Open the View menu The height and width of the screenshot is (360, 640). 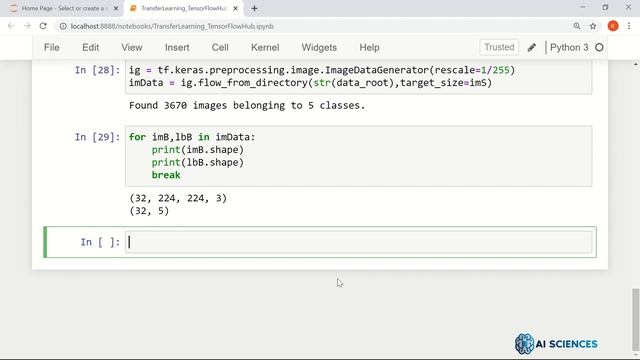(132, 47)
